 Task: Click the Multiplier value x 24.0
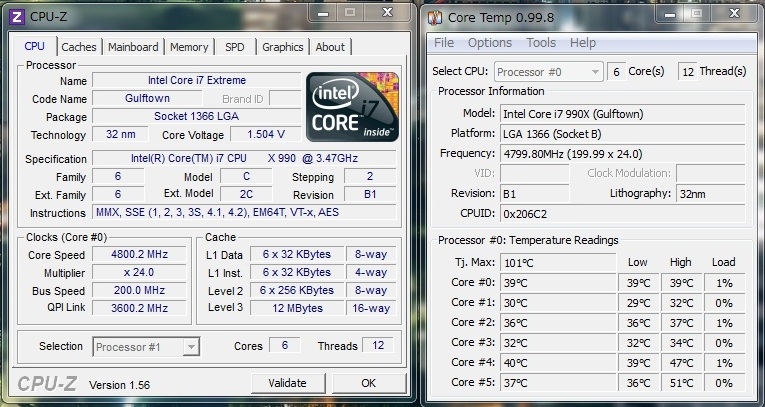[139, 272]
